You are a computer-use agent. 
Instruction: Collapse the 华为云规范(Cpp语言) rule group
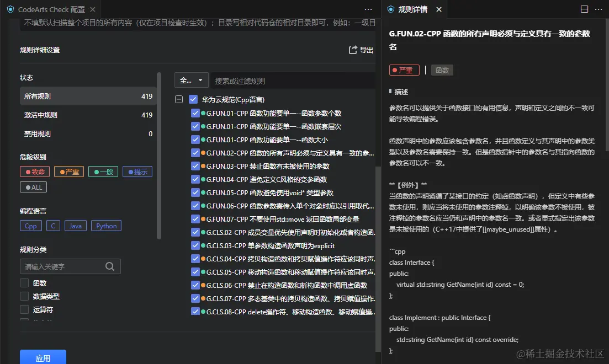[179, 99]
